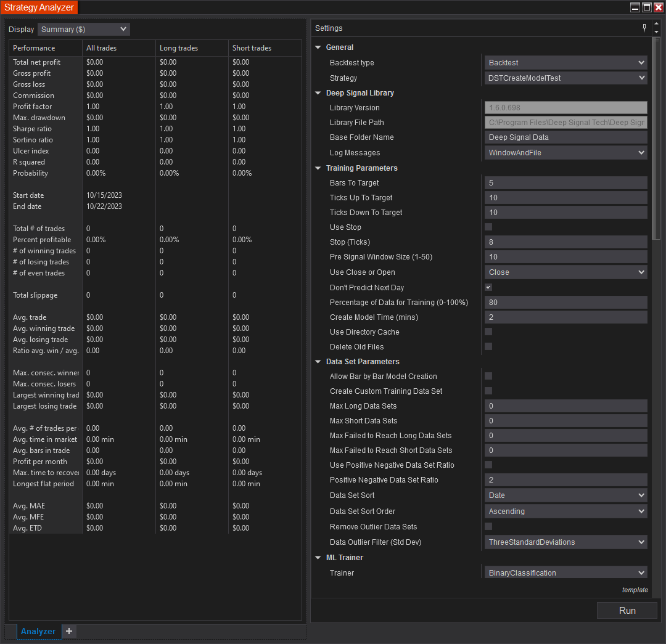Image resolution: width=666 pixels, height=644 pixels.
Task: Open the template link
Action: pos(635,590)
